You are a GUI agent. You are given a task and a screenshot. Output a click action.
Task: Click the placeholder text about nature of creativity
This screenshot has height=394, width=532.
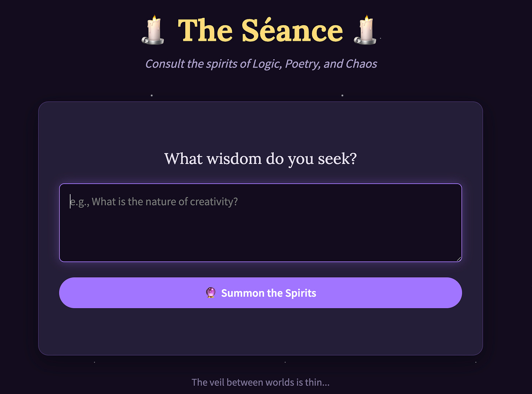point(154,202)
